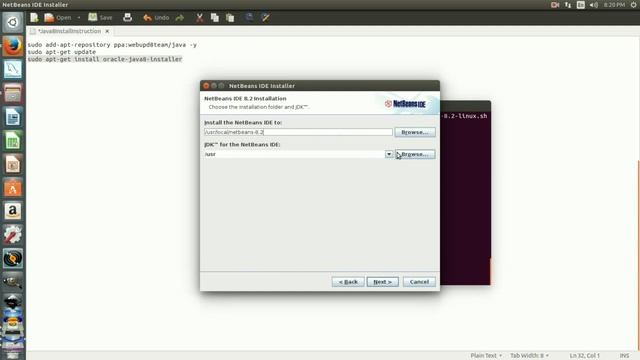This screenshot has height=360, width=640.
Task: Redo the edit with green arrow
Action: pos(180,18)
